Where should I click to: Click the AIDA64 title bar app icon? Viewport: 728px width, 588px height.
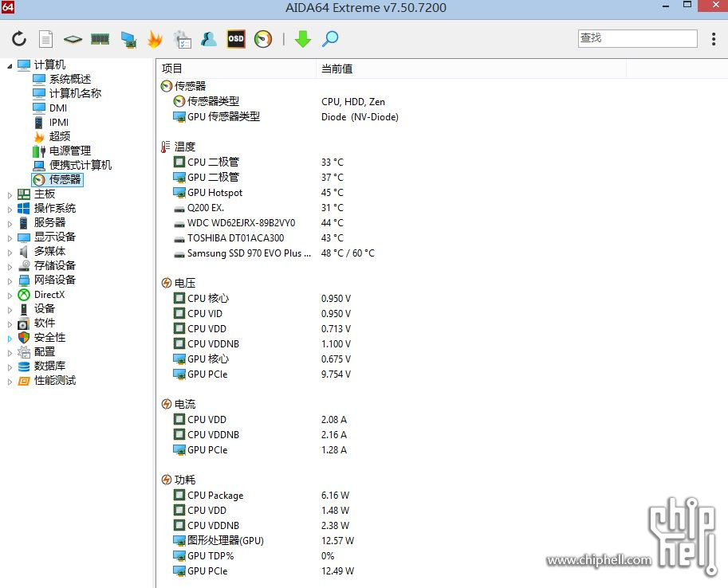pyautogui.click(x=7, y=7)
